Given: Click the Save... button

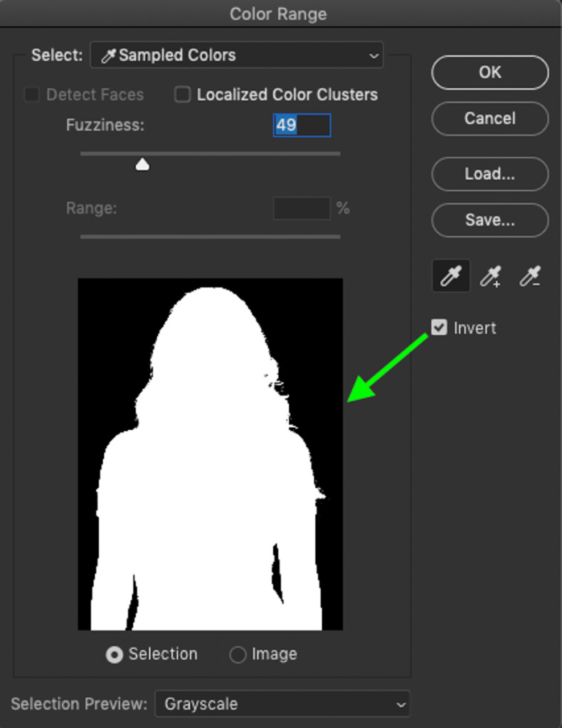Looking at the screenshot, I should (490, 220).
